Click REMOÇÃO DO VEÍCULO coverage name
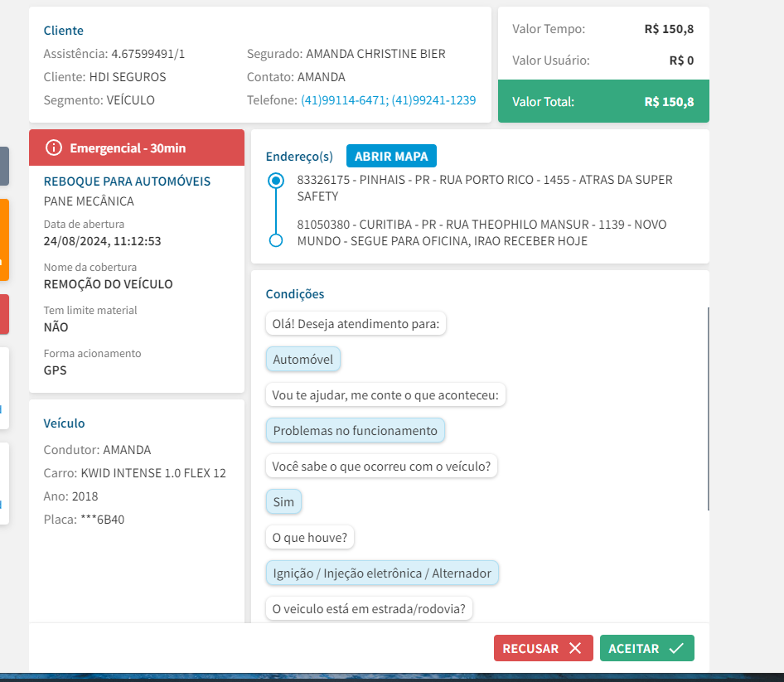 108,284
